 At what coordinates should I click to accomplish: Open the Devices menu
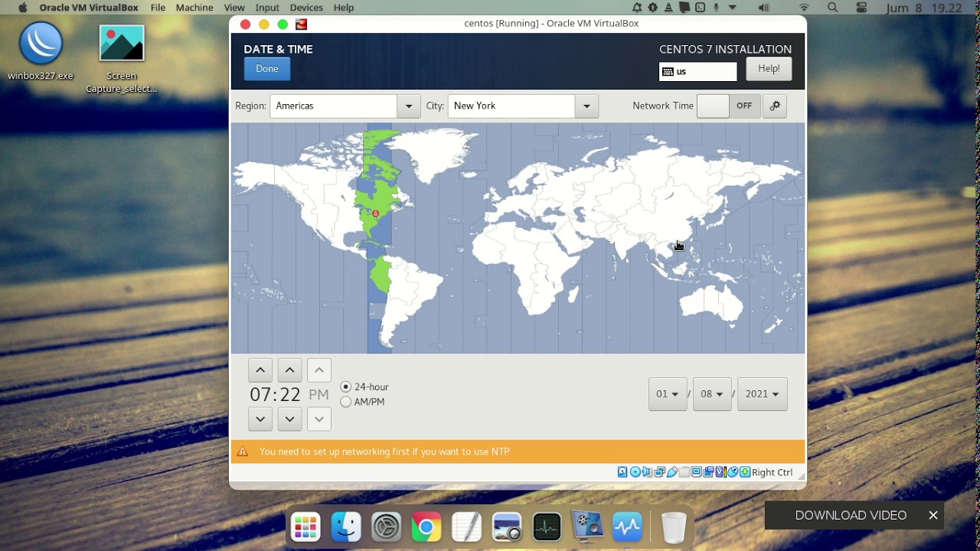click(306, 8)
